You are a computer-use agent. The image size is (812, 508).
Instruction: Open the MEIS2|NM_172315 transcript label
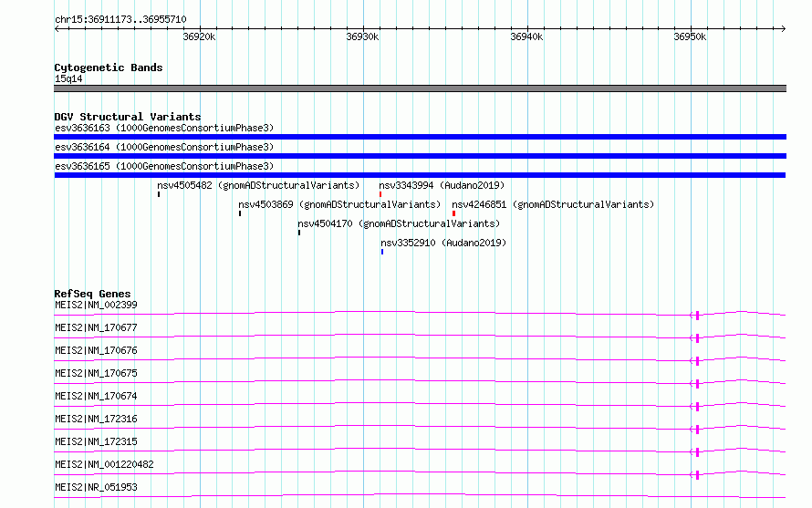(x=97, y=441)
